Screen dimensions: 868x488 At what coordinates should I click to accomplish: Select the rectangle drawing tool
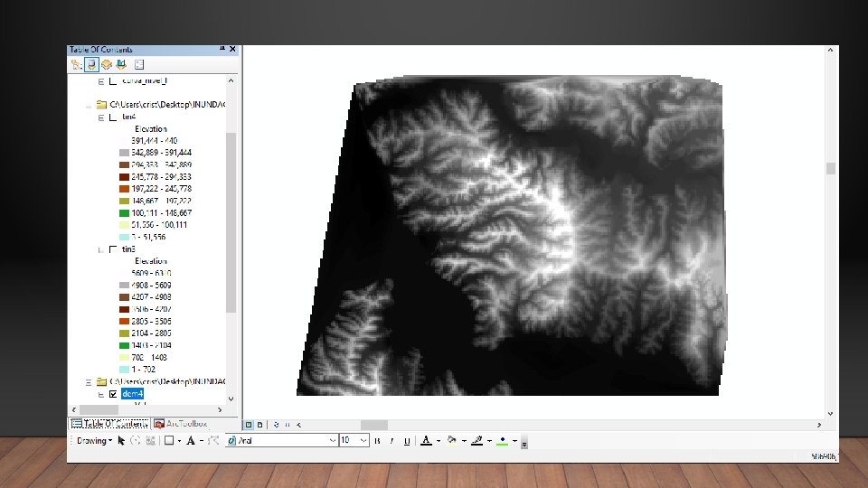168,440
